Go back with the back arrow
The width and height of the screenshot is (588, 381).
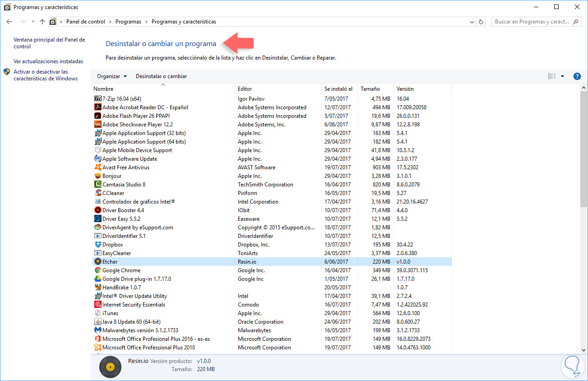[9, 22]
